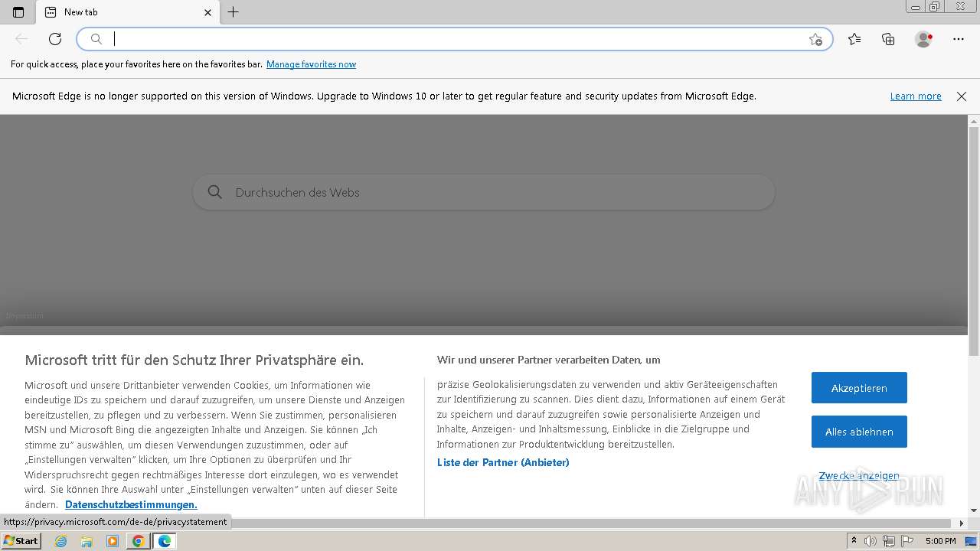Open the profile avatar menu
Screen dimensions: 980x551
(x=924, y=39)
